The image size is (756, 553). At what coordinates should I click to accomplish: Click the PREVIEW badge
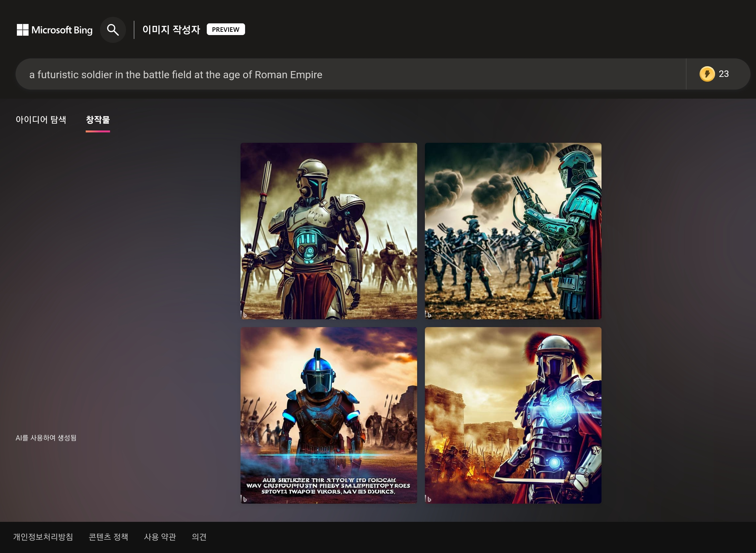click(x=226, y=30)
